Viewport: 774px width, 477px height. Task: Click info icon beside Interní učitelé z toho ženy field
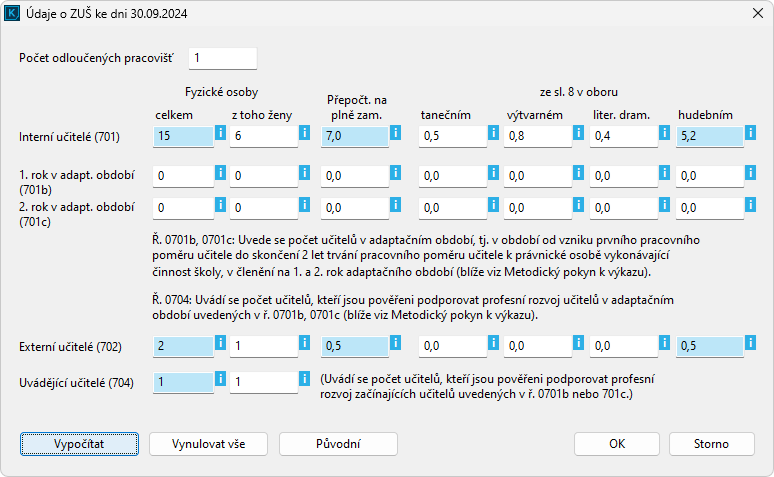tap(304, 134)
